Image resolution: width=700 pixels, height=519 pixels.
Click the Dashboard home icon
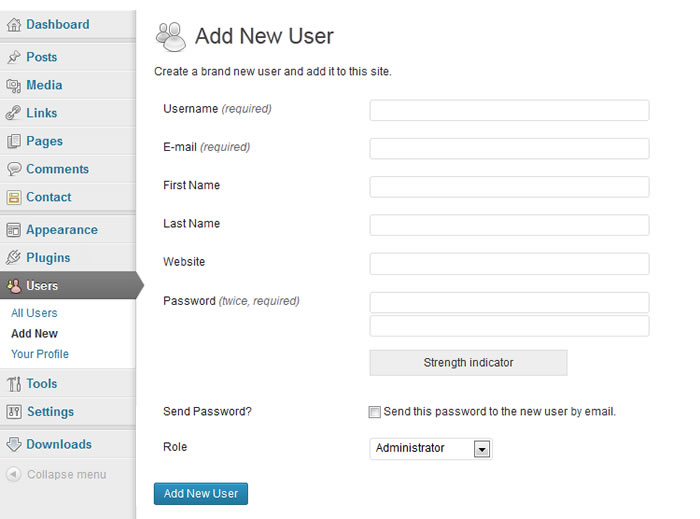[x=14, y=25]
